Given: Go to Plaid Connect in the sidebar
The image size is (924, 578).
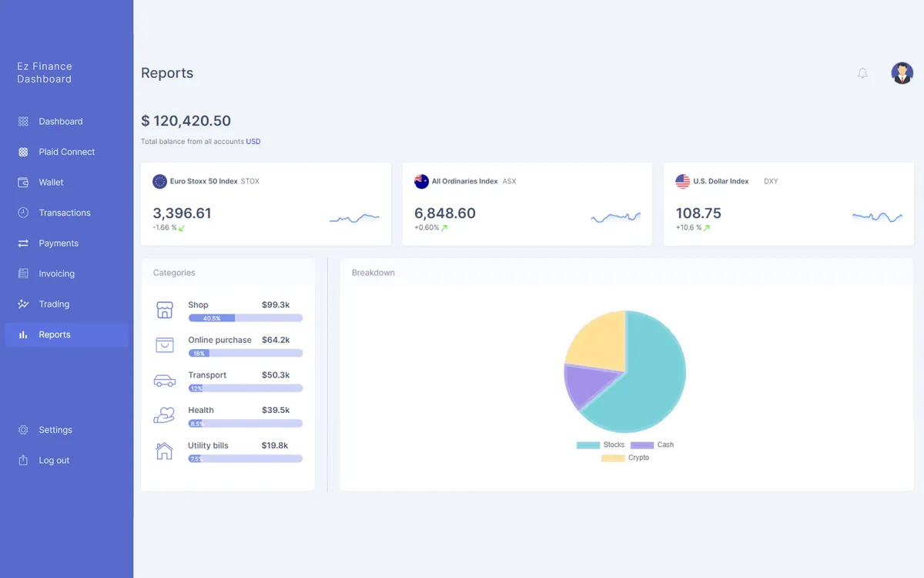Looking at the screenshot, I should click(x=67, y=152).
